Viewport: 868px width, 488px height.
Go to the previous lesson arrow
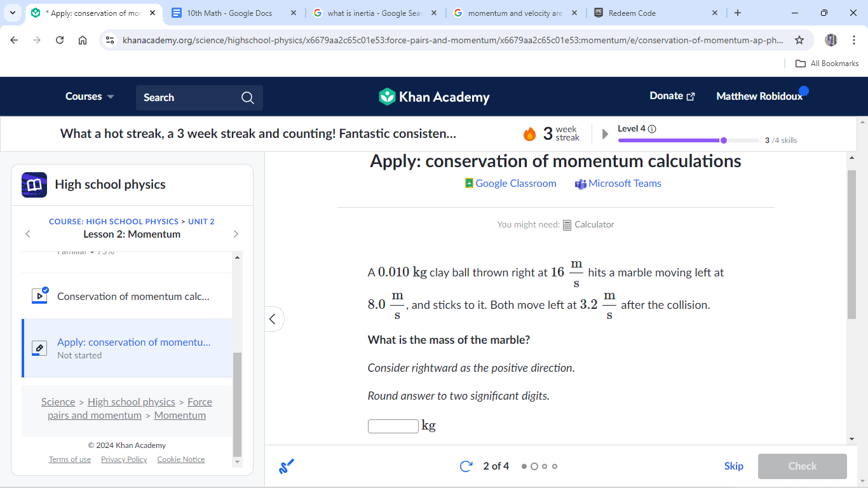tap(27, 234)
